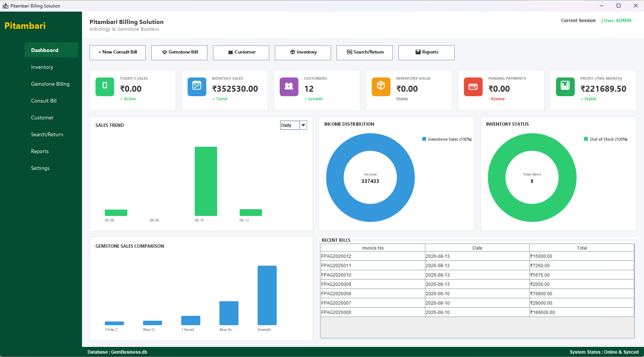Open Consult Bill in the sidebar menu
This screenshot has height=357, width=644.
click(x=44, y=101)
